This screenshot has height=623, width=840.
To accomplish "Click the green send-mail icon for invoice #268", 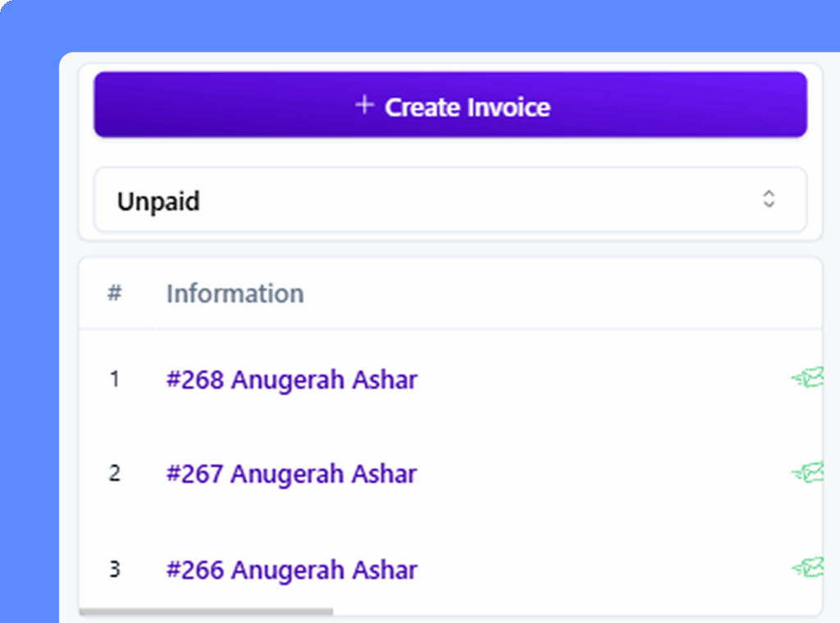I will (x=808, y=378).
